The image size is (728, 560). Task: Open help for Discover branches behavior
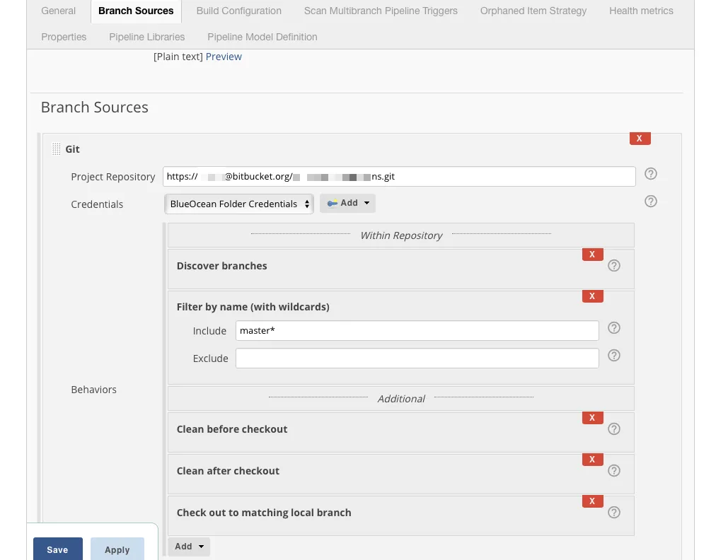point(614,266)
